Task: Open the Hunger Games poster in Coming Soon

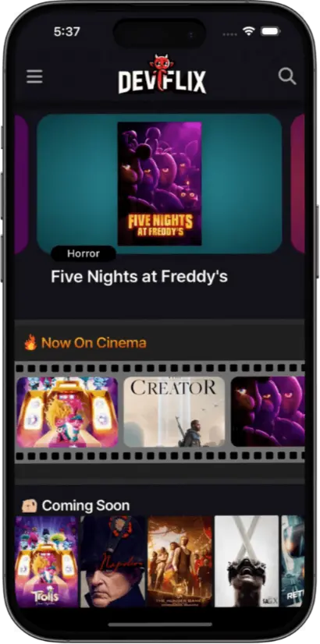Action: (180, 561)
